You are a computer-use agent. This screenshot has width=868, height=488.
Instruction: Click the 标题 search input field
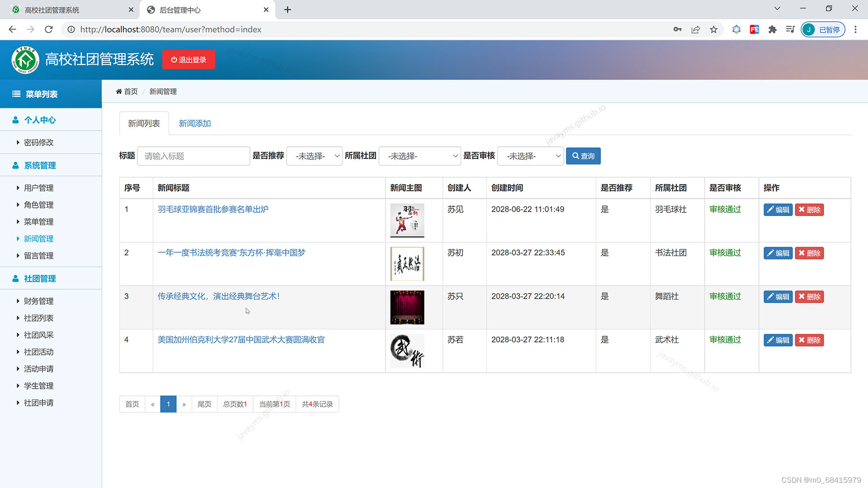click(x=193, y=156)
